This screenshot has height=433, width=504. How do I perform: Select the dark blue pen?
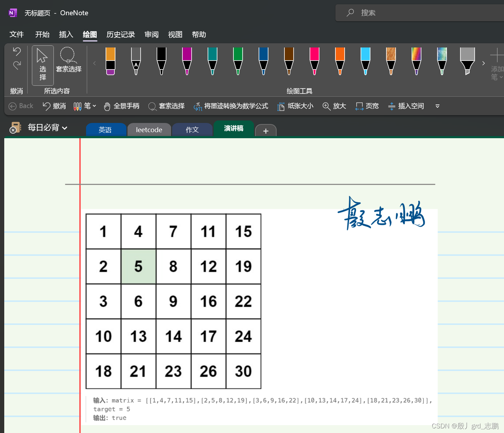(264, 61)
